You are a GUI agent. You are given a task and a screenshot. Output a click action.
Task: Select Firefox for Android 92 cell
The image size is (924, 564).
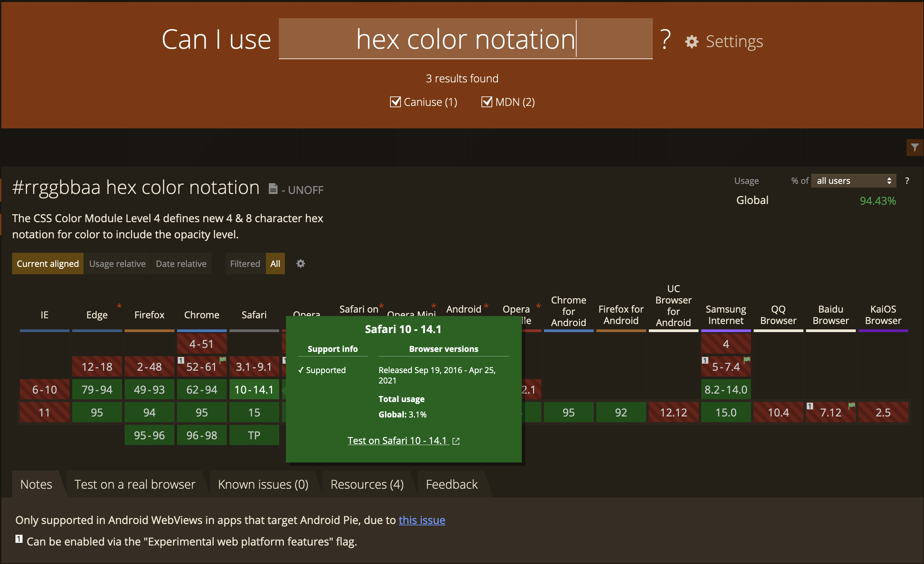621,412
